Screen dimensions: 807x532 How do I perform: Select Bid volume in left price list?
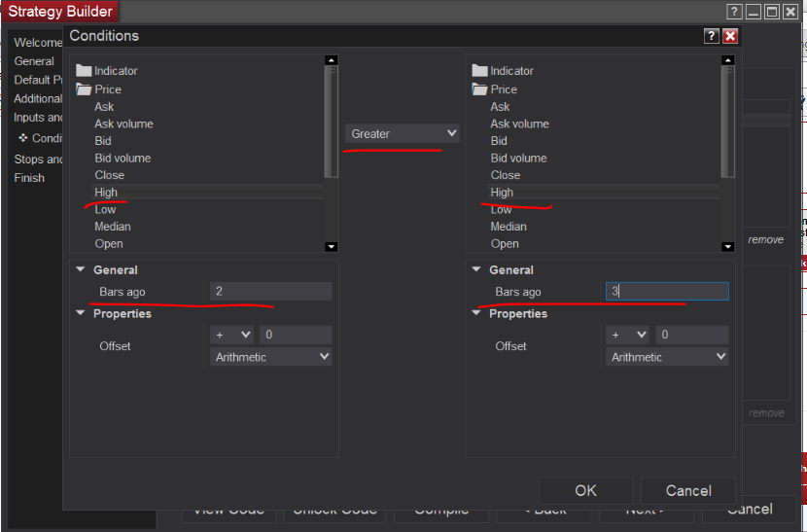pos(123,159)
